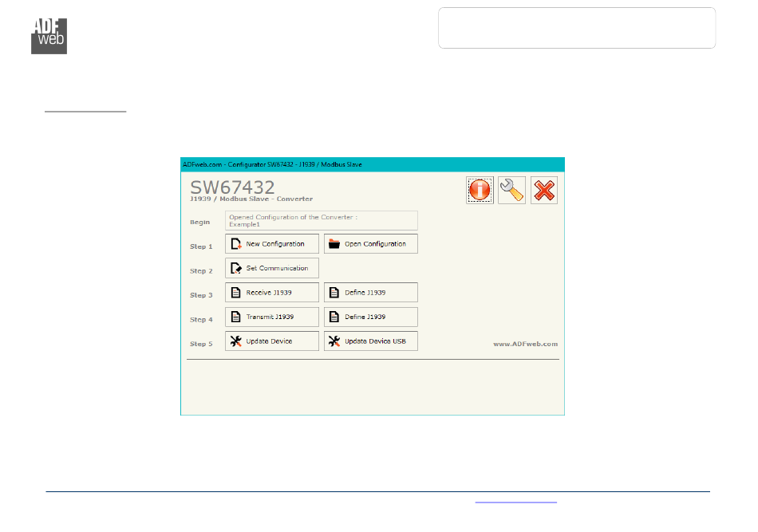Click the 'Step 2' label
The width and height of the screenshot is (758, 532).
201,271
